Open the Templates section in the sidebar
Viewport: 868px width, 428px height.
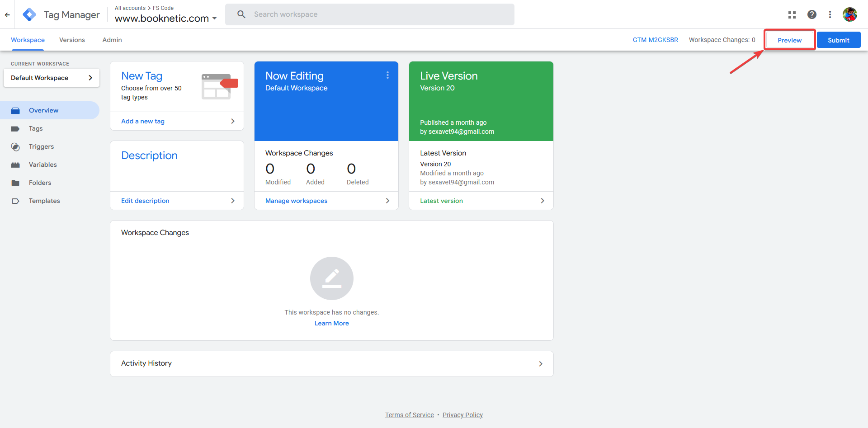click(44, 201)
